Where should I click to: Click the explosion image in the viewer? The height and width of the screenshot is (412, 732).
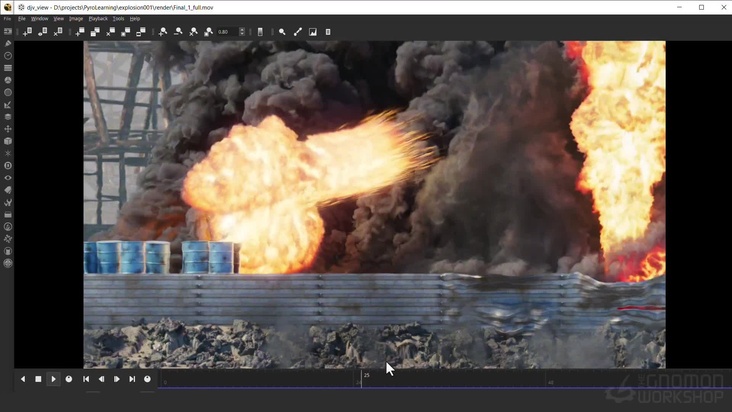point(374,204)
